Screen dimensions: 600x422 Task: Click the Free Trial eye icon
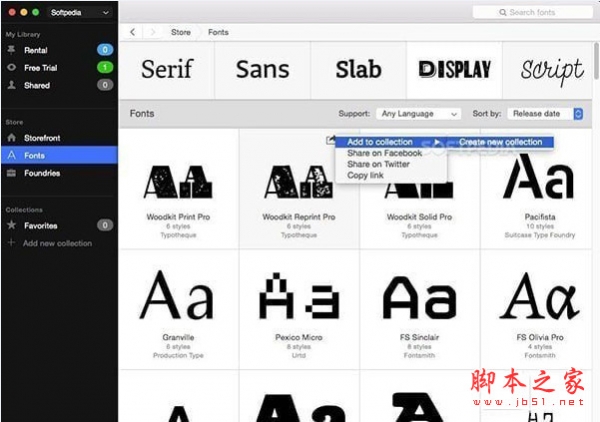pyautogui.click(x=11, y=67)
